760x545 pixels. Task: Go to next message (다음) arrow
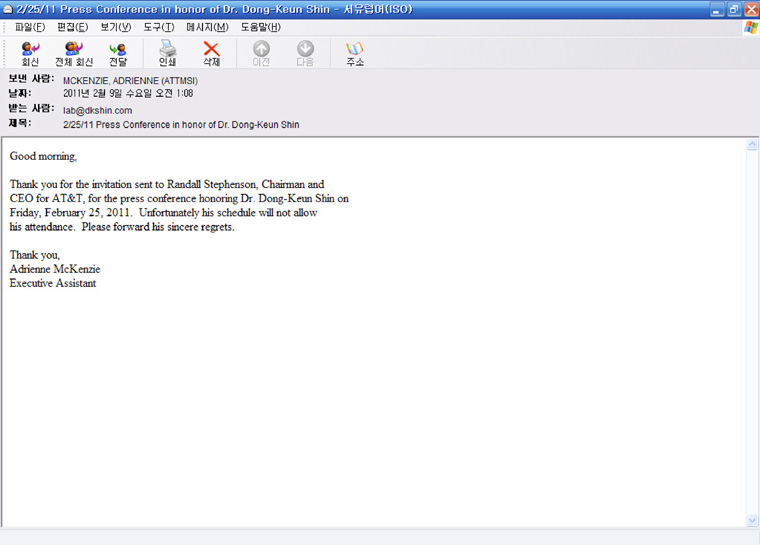tap(305, 53)
